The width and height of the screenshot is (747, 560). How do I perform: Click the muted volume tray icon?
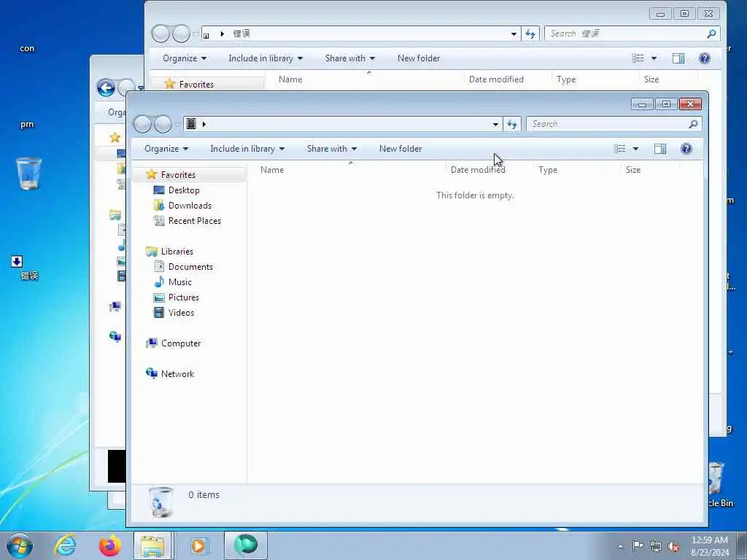click(x=673, y=546)
